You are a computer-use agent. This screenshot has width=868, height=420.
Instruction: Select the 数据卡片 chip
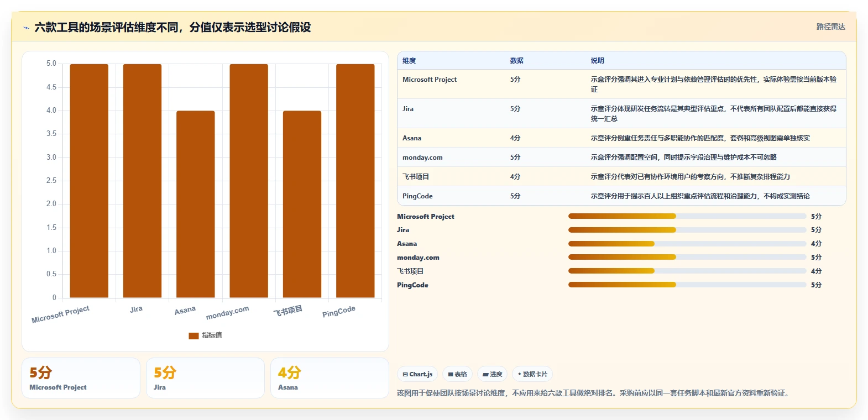click(x=532, y=374)
